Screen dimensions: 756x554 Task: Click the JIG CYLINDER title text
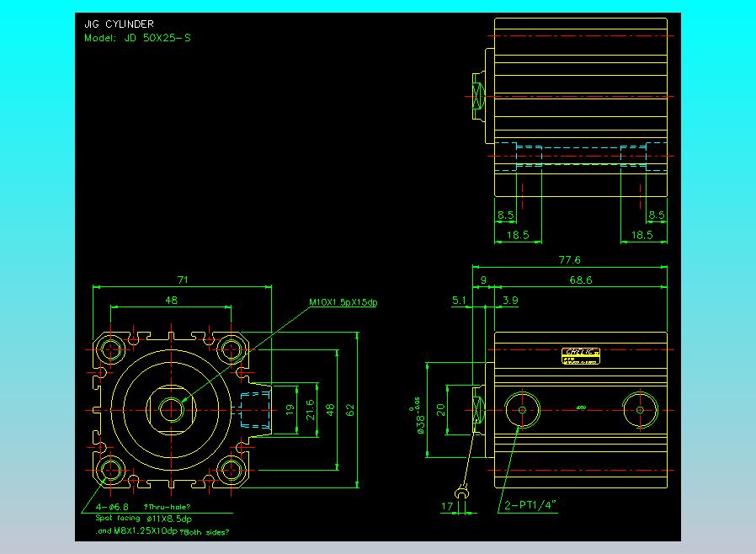(x=119, y=24)
